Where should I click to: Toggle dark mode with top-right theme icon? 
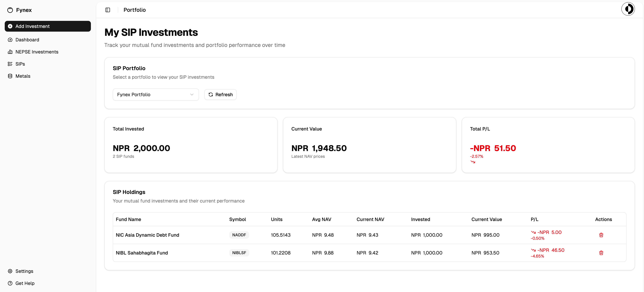tap(628, 9)
